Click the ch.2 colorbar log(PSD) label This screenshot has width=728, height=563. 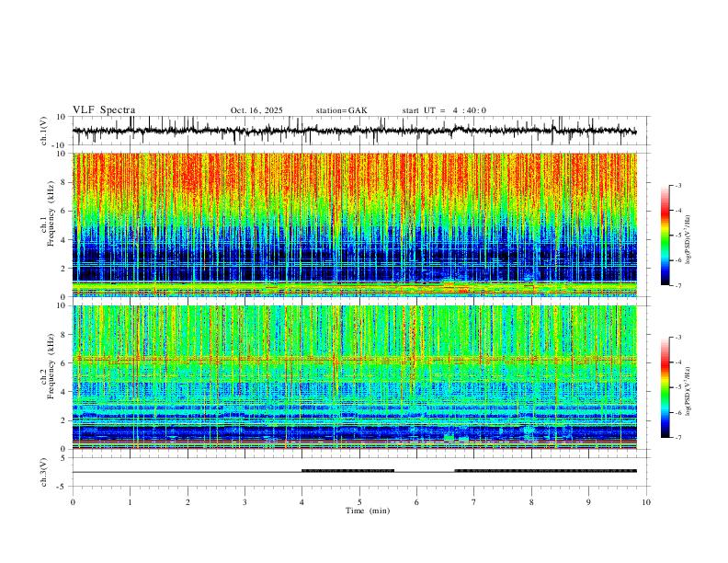click(x=688, y=392)
